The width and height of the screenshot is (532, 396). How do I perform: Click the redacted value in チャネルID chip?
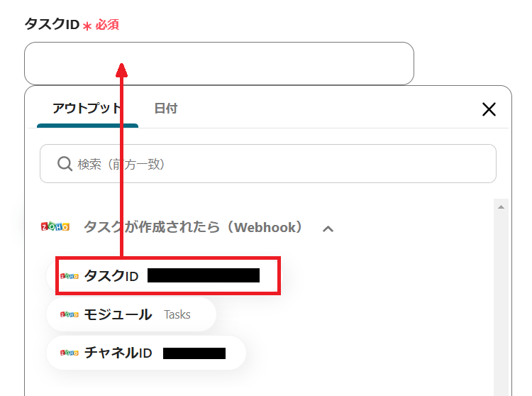(x=194, y=353)
